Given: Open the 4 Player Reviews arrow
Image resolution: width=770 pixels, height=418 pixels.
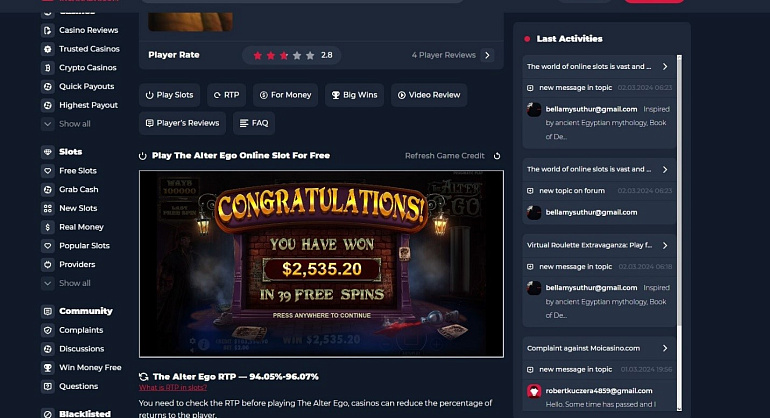Looking at the screenshot, I should (487, 55).
